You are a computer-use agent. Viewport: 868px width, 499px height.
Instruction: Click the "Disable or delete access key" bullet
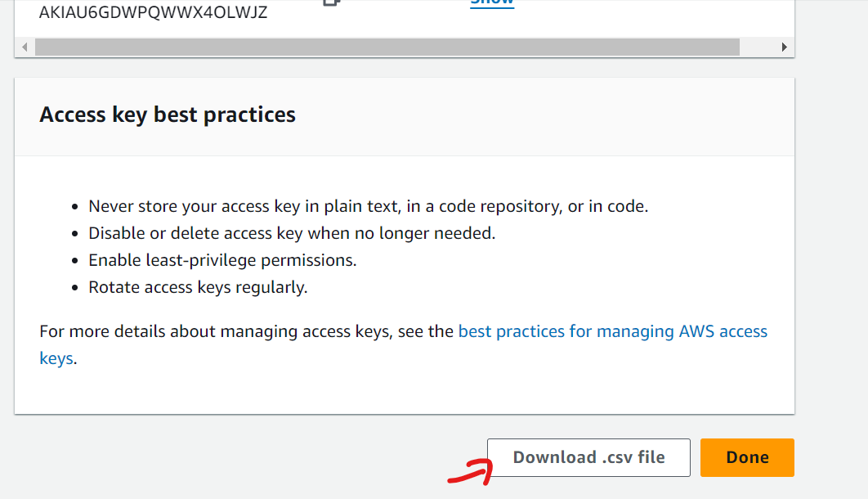(292, 233)
